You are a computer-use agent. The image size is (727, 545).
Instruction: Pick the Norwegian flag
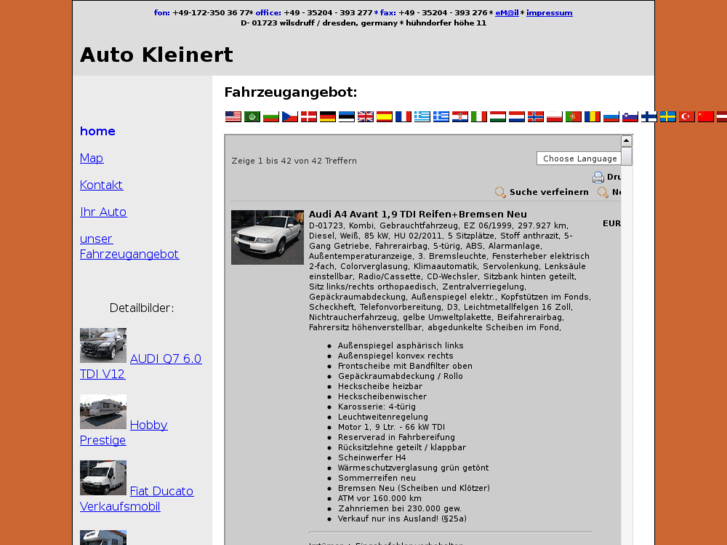coord(536,116)
